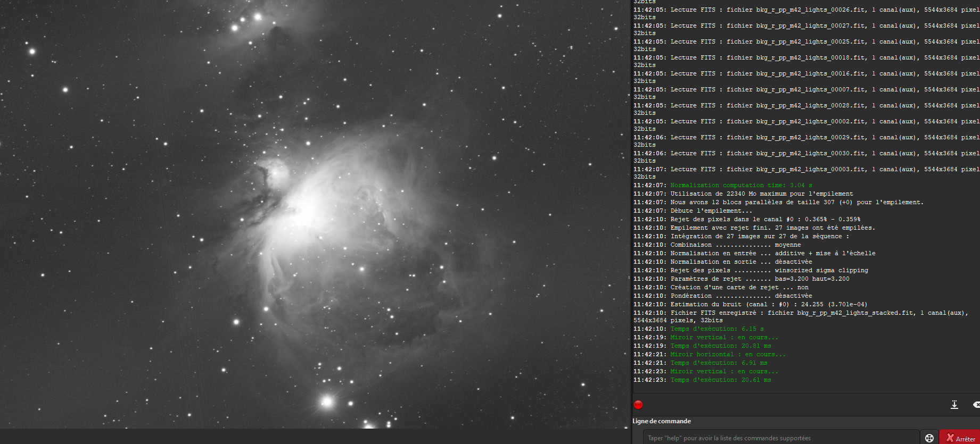
Task: Click log line for bkg_r_pp_m42_lights_00026.fit
Action: [806, 13]
